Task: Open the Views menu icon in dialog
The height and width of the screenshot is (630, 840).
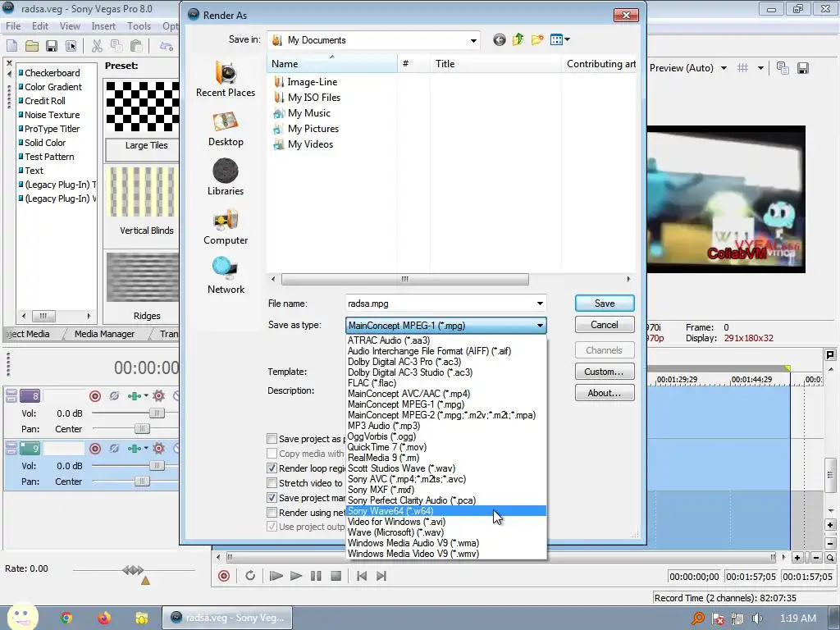Action: coord(559,39)
